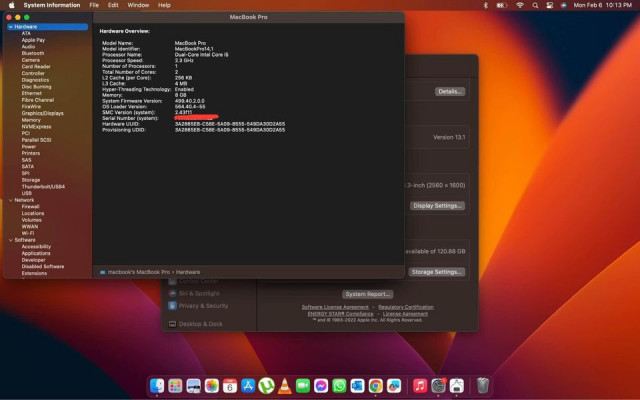This screenshot has height=400, width=640.
Task: Select Wi-Fi under Network in sidebar
Action: [x=28, y=233]
